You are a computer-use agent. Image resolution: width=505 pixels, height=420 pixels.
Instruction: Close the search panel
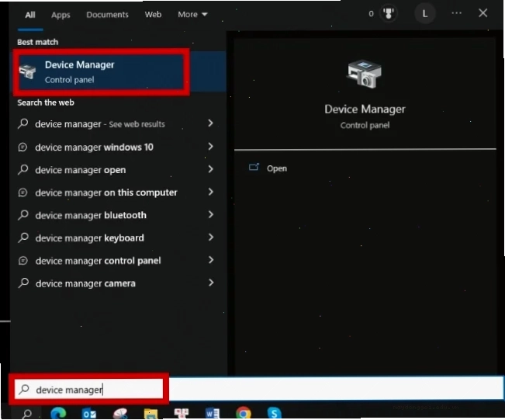[483, 13]
